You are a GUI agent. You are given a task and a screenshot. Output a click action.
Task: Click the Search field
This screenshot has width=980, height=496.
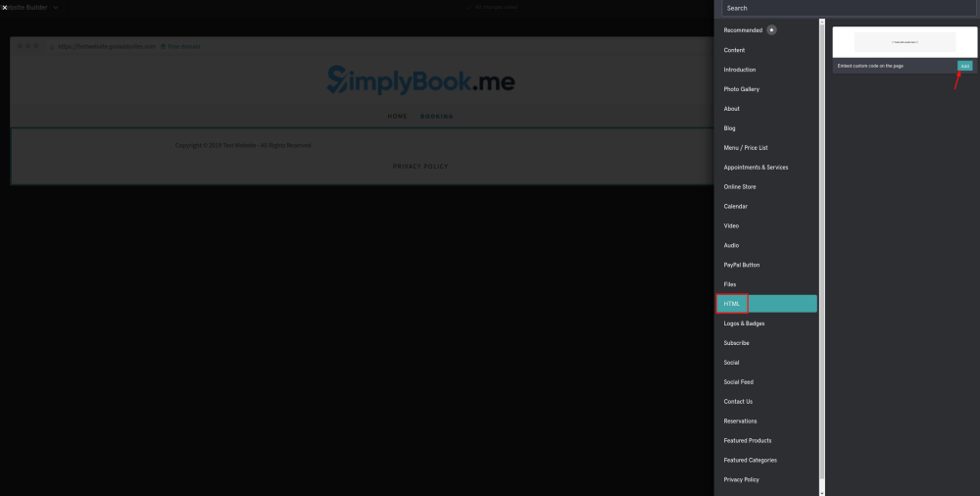[848, 8]
